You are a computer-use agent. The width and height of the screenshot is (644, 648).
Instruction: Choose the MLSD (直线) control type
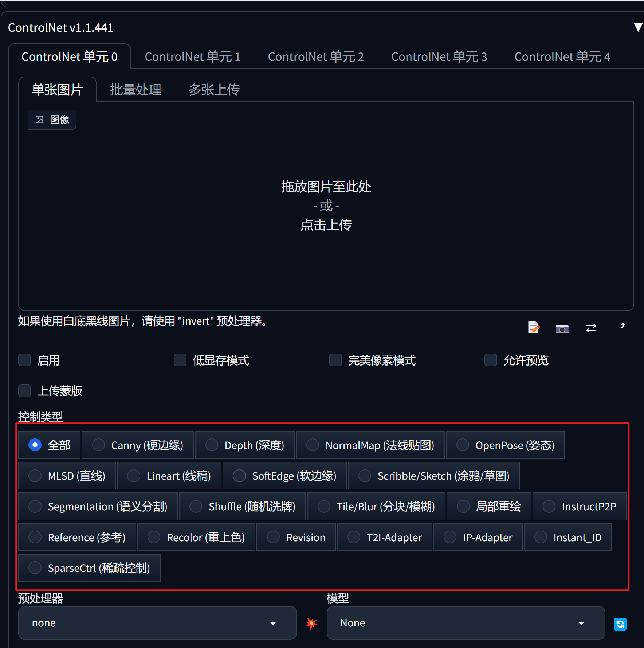click(x=67, y=476)
